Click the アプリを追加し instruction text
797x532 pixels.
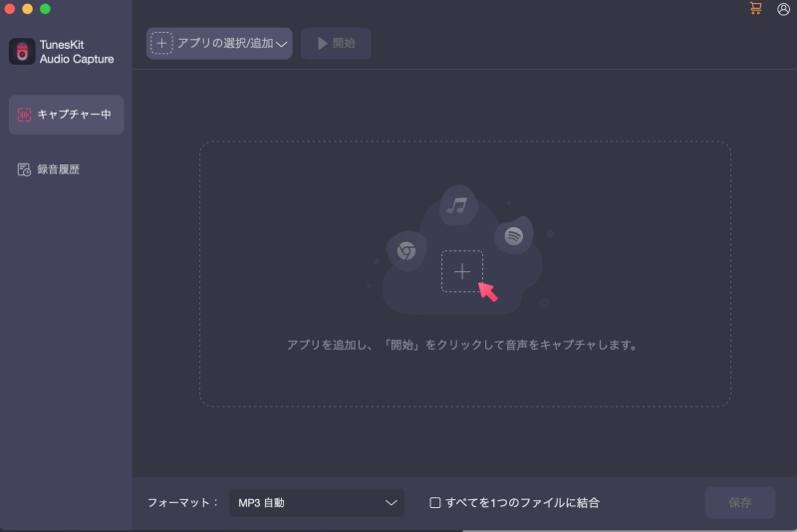pos(461,345)
